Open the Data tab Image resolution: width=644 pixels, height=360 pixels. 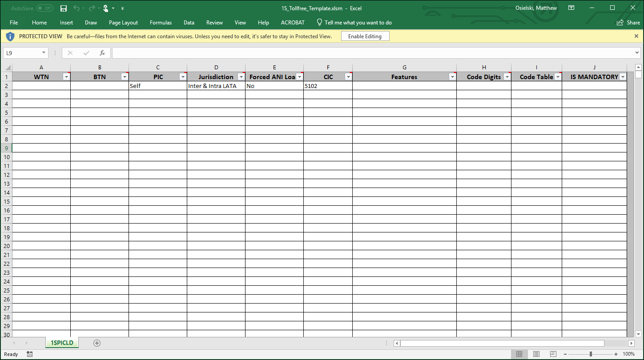189,23
